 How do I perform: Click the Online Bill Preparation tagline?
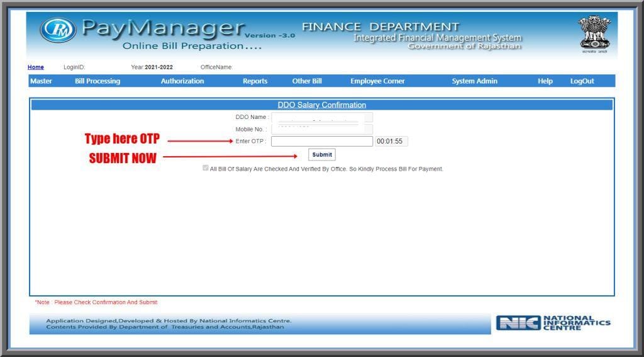pos(192,46)
